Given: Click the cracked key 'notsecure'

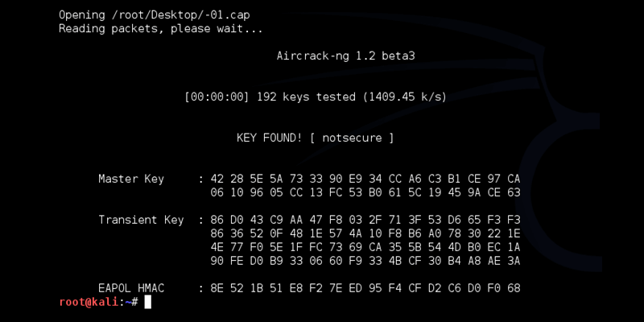Looking at the screenshot, I should [x=352, y=138].
